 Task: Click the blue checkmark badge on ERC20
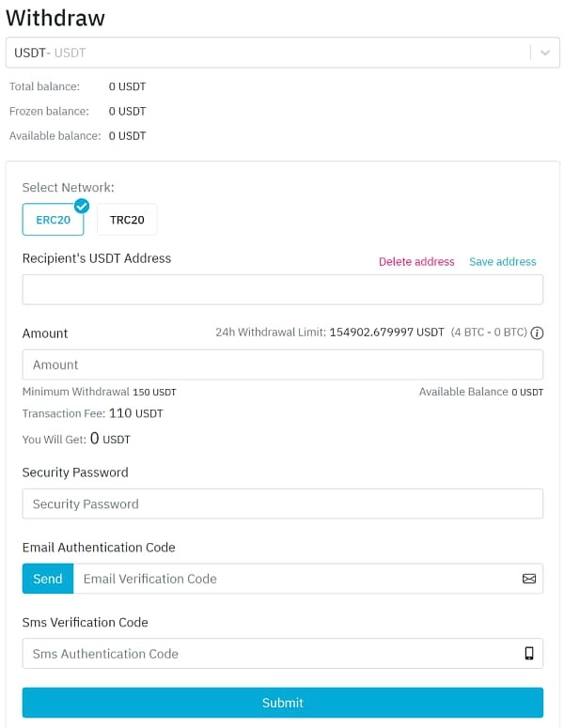[82, 206]
